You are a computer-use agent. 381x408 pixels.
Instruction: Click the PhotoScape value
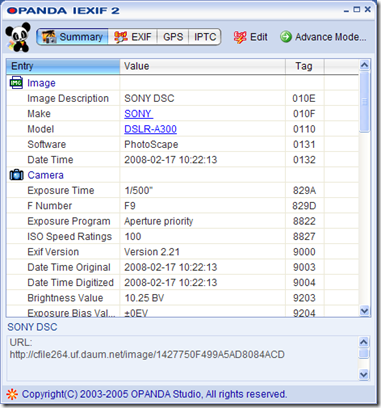pyautogui.click(x=151, y=144)
